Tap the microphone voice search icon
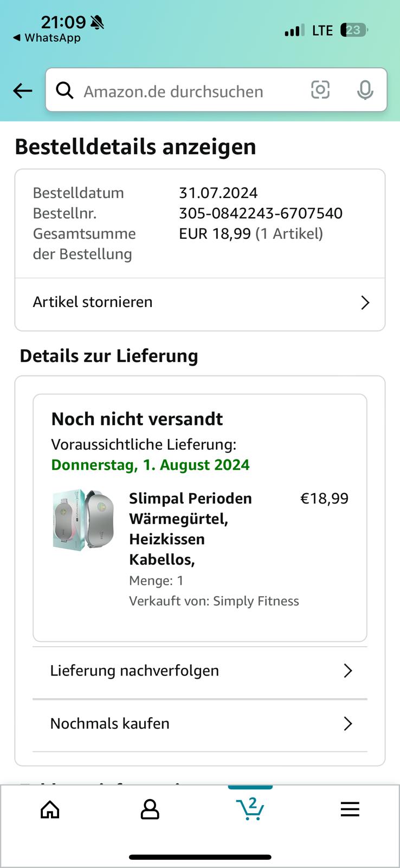The image size is (400, 868). coord(365,90)
